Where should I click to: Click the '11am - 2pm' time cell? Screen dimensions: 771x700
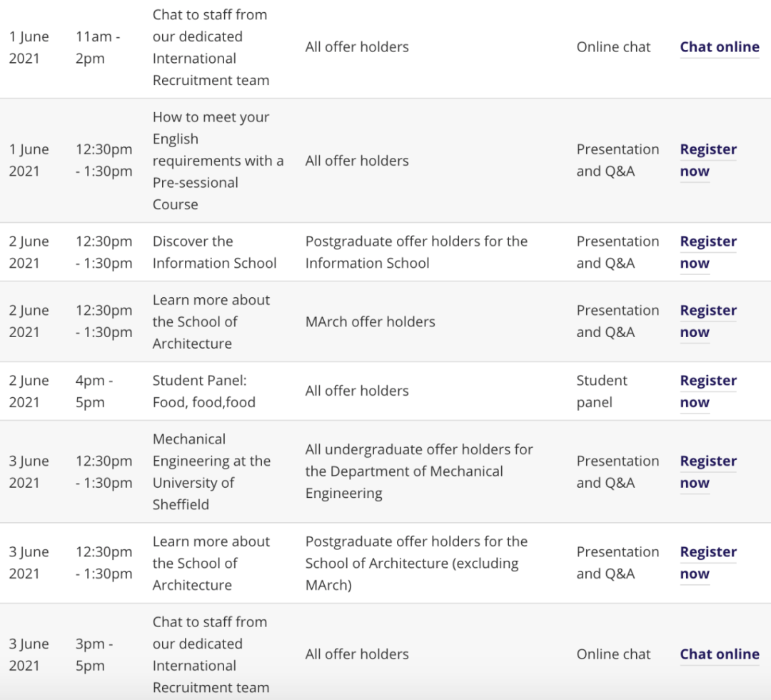click(x=99, y=47)
